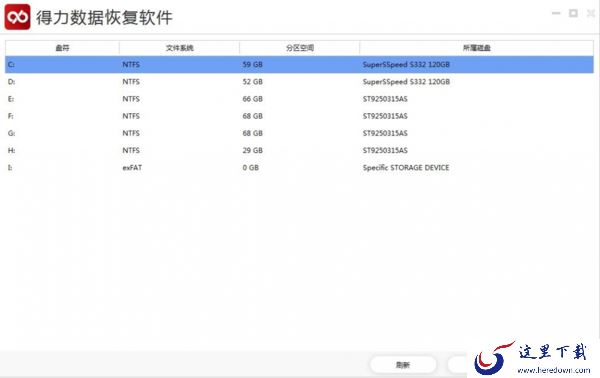
Task: Sort by the 盘符 column header
Action: [62, 48]
